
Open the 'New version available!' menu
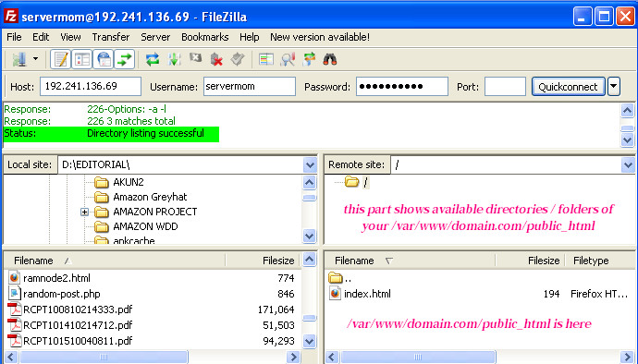click(320, 37)
